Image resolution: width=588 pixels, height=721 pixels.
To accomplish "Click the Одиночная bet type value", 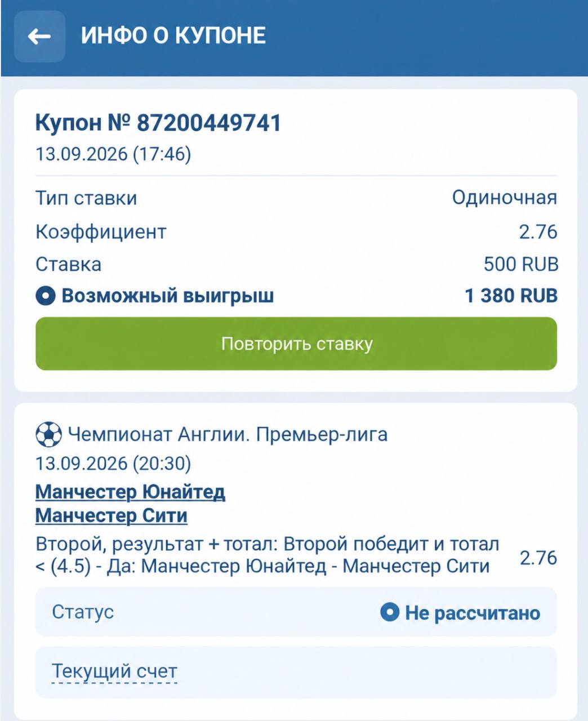I will coord(505,198).
